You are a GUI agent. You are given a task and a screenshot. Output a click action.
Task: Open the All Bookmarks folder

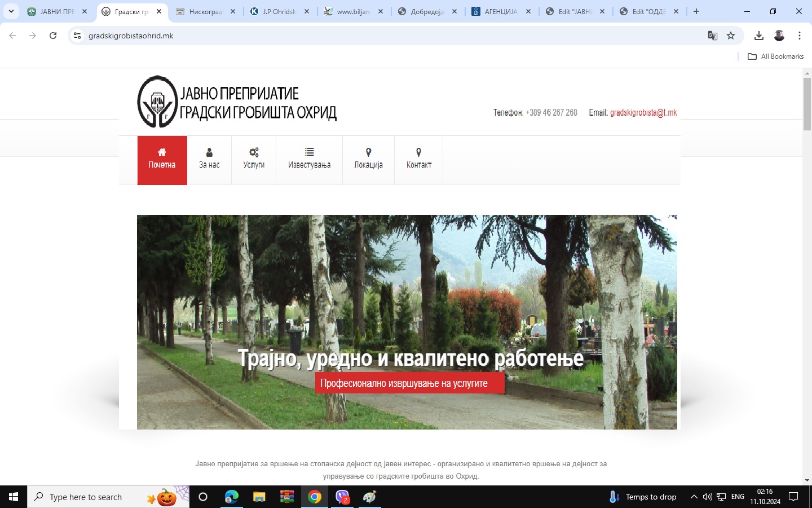tap(775, 56)
